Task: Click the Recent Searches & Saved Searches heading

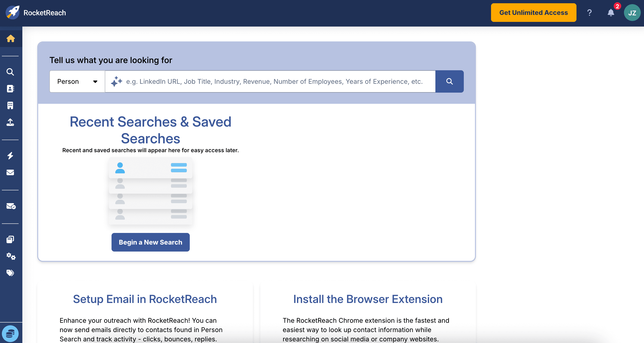Action: pyautogui.click(x=150, y=130)
